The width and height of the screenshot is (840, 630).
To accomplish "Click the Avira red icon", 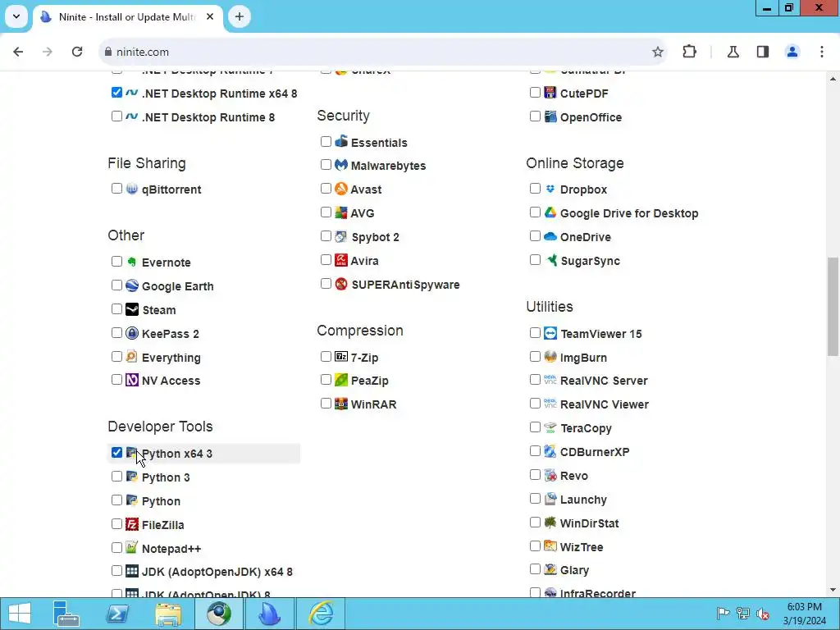I will (341, 260).
